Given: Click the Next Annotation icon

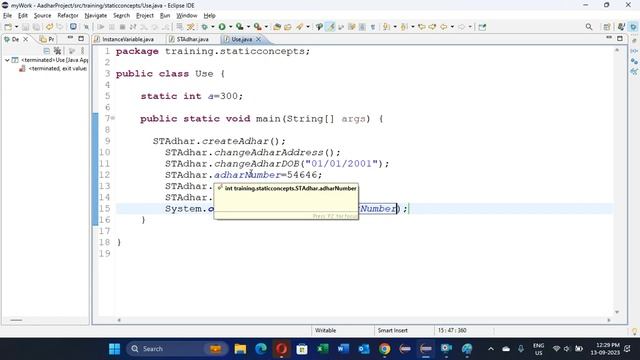Looking at the screenshot, I should pos(387,27).
